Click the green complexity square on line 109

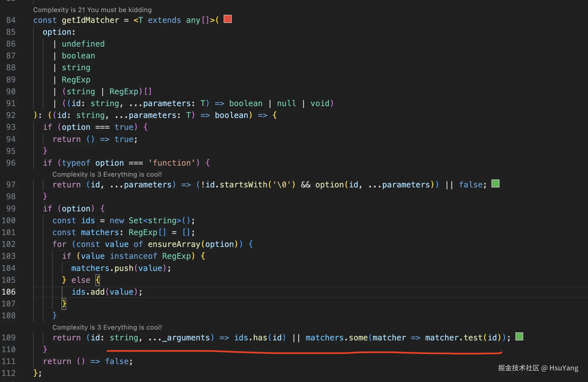519,337
